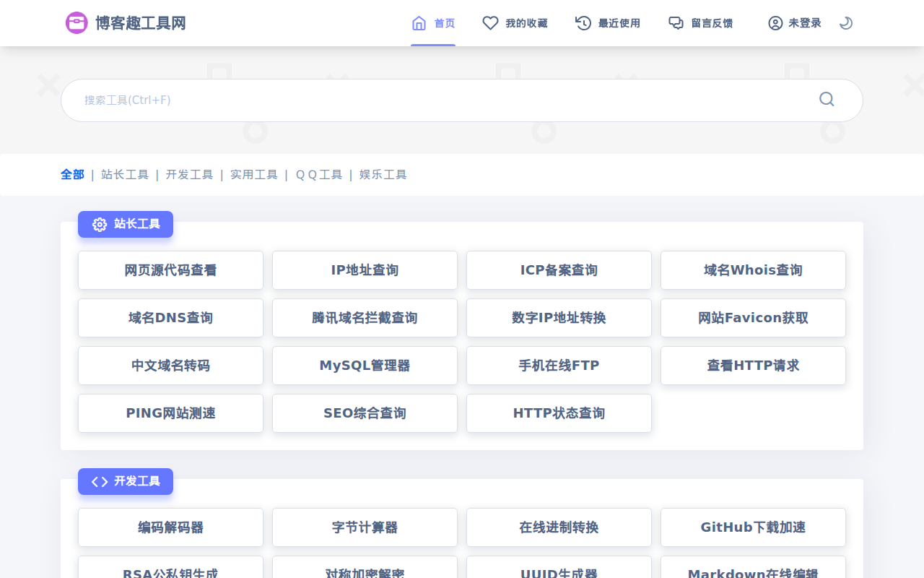Screen dimensions: 924x578
Task: Open the PING网站测速 tool
Action: pyautogui.click(x=170, y=413)
